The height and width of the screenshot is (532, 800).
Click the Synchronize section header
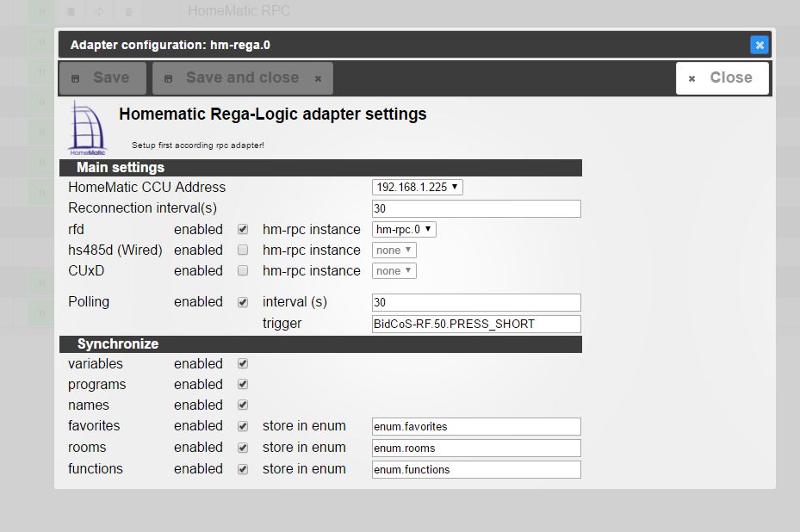click(320, 344)
